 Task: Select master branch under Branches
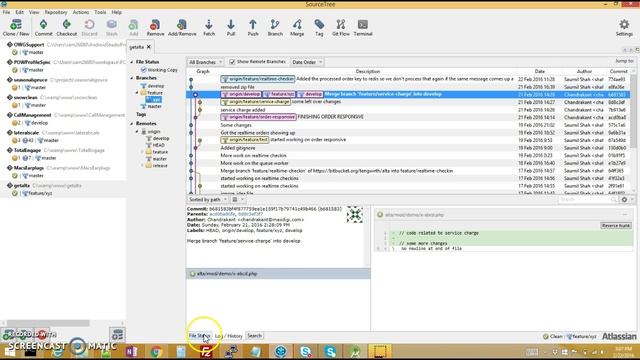(x=151, y=106)
